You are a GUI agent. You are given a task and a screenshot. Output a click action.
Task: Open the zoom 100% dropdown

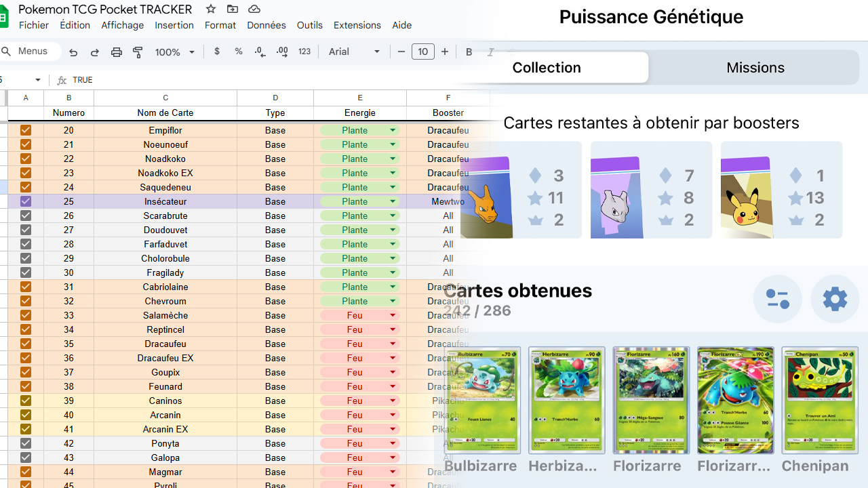(x=175, y=52)
